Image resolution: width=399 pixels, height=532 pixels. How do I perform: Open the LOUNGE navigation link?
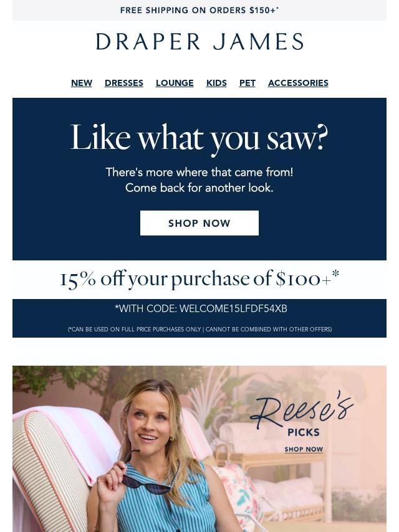tap(175, 83)
